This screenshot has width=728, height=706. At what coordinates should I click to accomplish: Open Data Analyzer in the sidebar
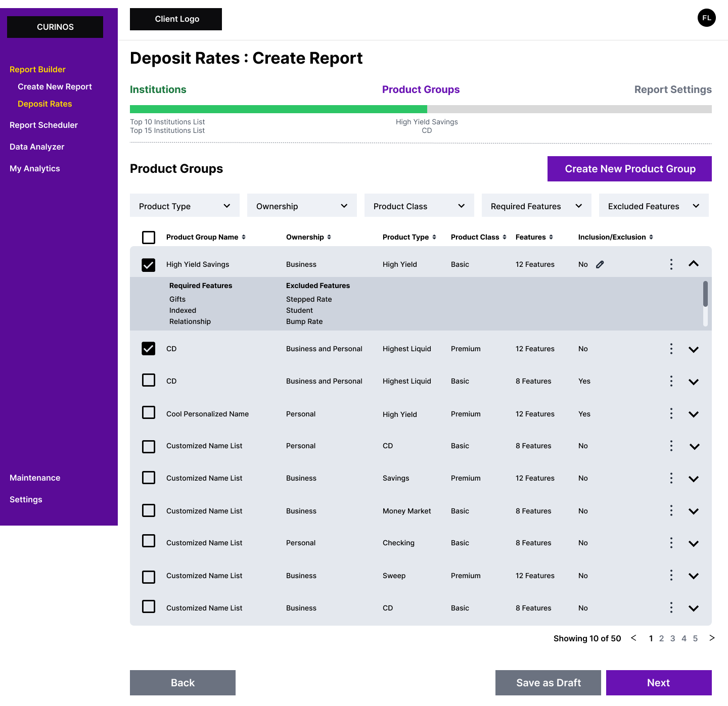point(37,147)
